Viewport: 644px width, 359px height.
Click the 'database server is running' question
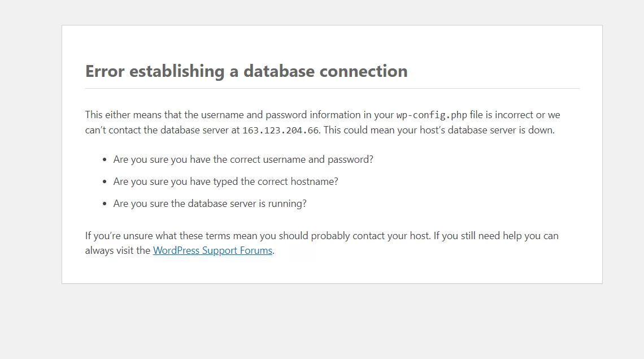(x=210, y=204)
